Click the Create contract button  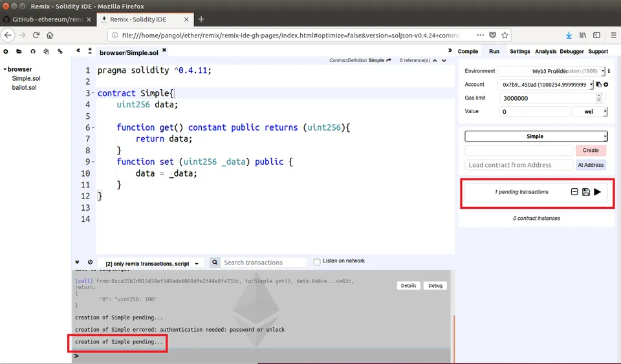(x=591, y=151)
